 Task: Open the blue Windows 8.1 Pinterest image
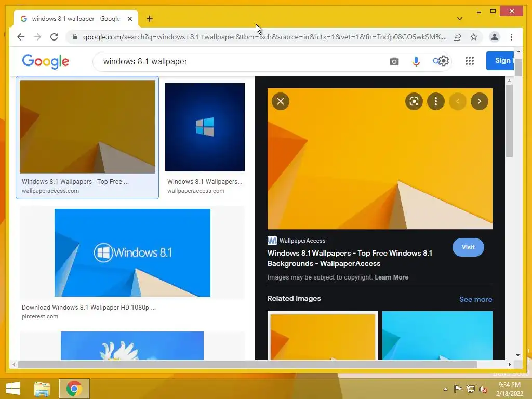click(x=132, y=252)
